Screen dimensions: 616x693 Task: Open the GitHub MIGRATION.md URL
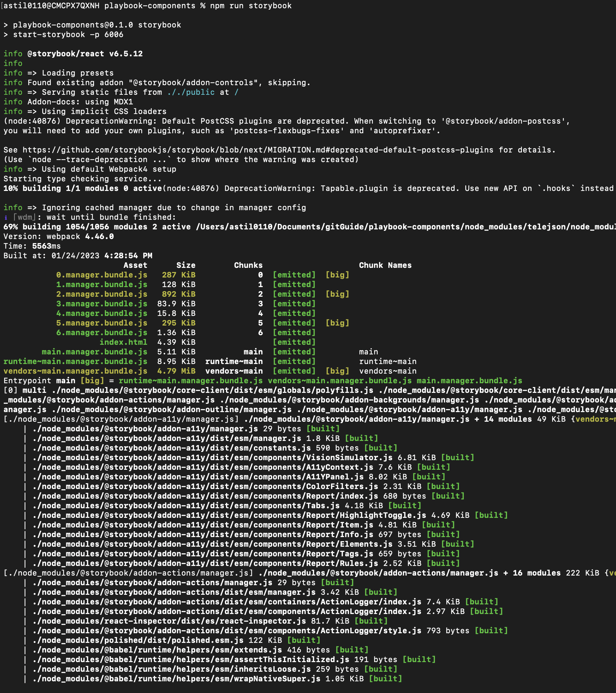pyautogui.click(x=258, y=150)
